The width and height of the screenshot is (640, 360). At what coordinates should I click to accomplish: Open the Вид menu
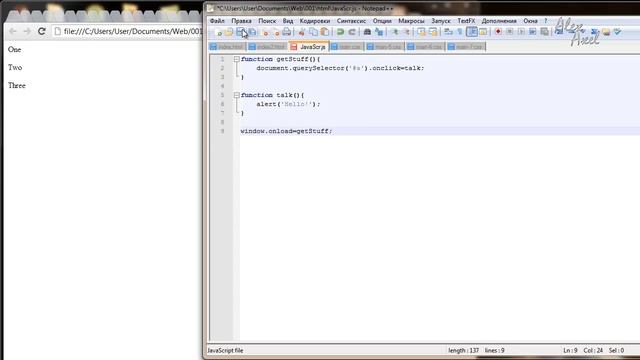point(288,21)
